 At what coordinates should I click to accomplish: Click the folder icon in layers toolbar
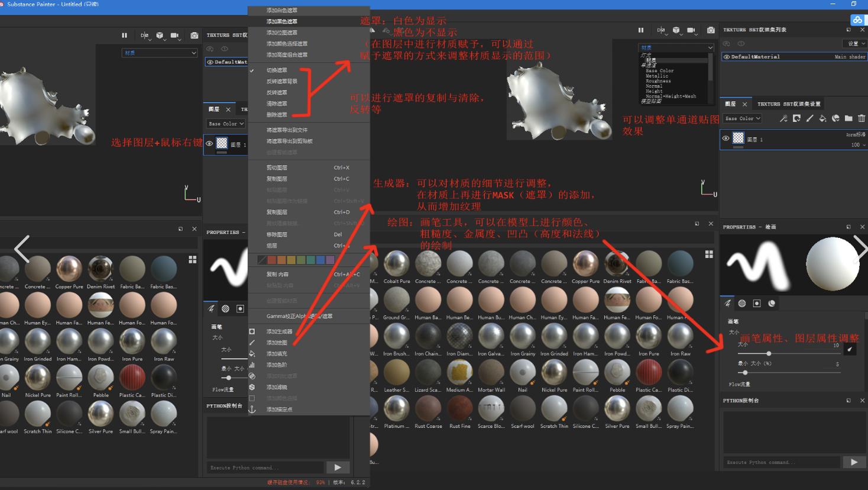pyautogui.click(x=848, y=118)
